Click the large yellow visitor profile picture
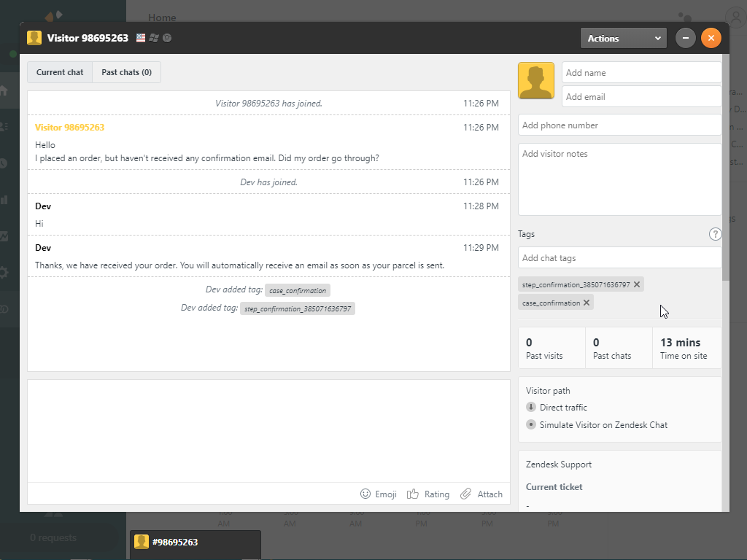This screenshot has width=747, height=560. coord(536,80)
